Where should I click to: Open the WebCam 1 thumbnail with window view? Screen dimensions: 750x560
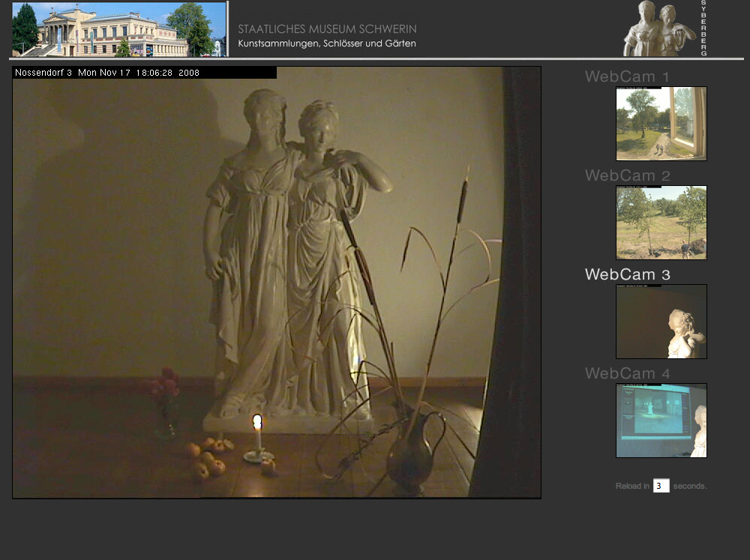click(x=661, y=124)
